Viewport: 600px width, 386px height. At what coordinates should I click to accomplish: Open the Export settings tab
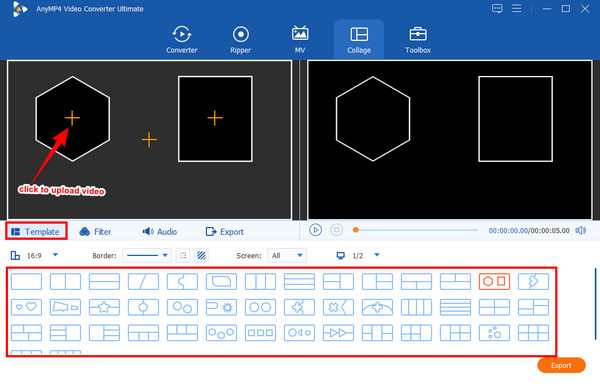coord(225,231)
